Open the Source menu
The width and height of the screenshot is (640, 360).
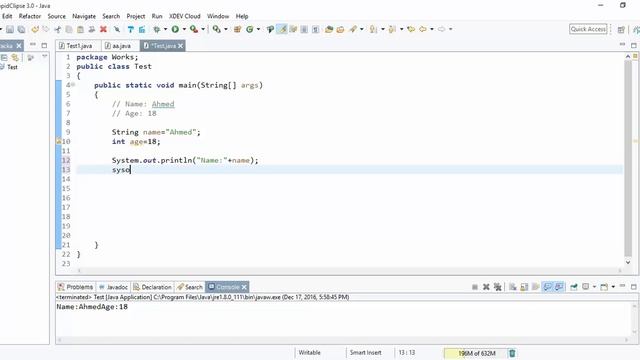[x=56, y=16]
